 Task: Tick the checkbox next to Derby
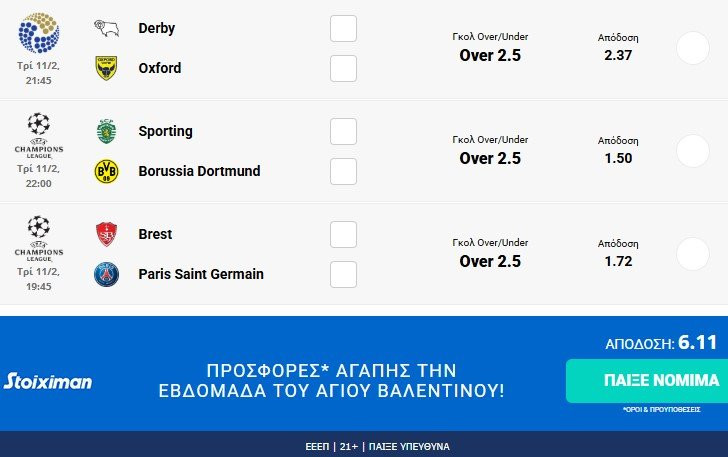[x=343, y=28]
